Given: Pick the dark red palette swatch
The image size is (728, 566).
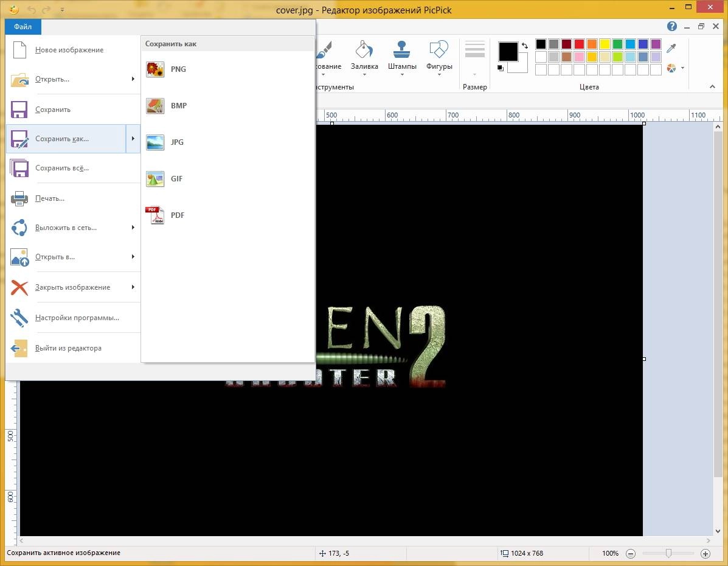Looking at the screenshot, I should point(566,44).
